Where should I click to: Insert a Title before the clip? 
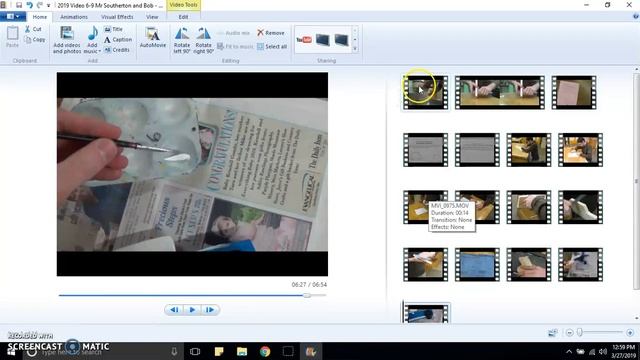(113, 29)
